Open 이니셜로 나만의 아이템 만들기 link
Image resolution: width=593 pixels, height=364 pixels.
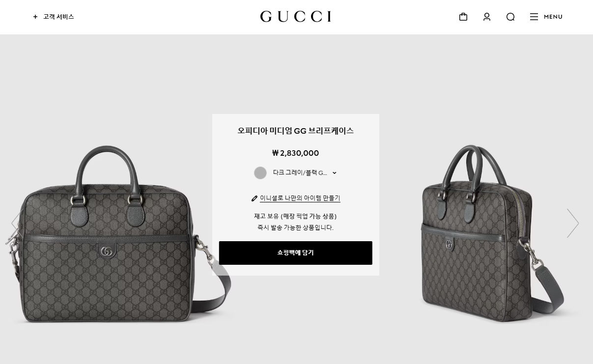[x=300, y=198]
